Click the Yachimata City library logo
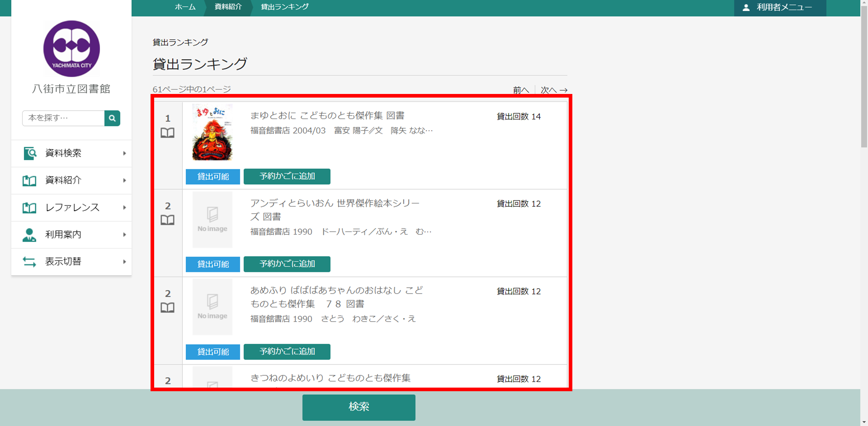868x426 pixels. point(71,49)
